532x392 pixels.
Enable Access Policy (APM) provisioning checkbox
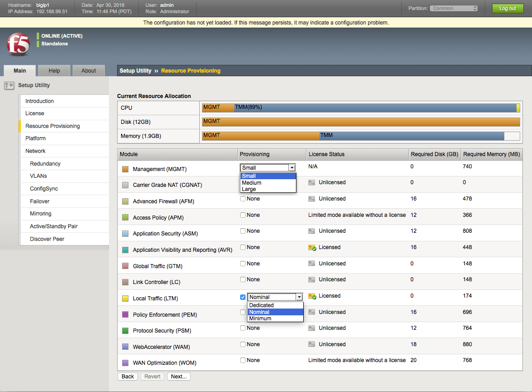tap(243, 215)
